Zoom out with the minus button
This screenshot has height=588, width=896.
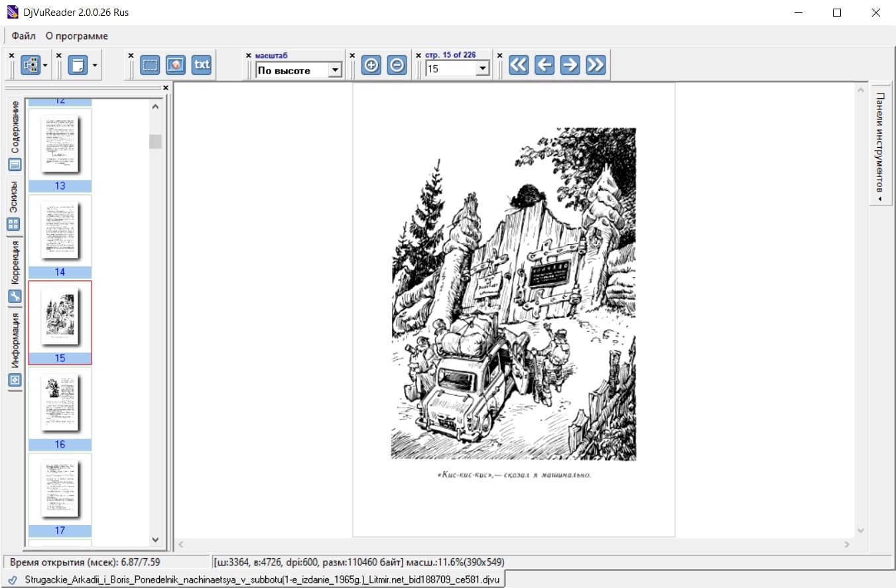coord(397,65)
